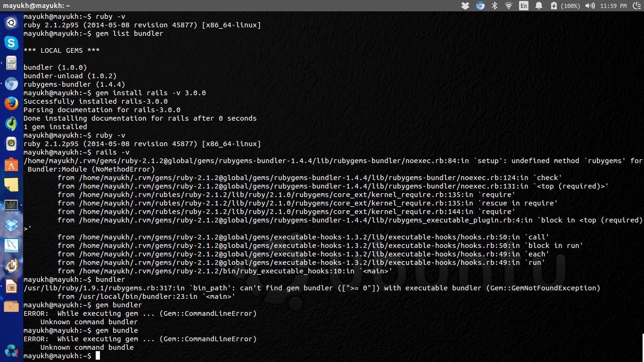The width and height of the screenshot is (644, 362).
Task: Launch MySQL Workbench from the launcher
Action: (11, 246)
